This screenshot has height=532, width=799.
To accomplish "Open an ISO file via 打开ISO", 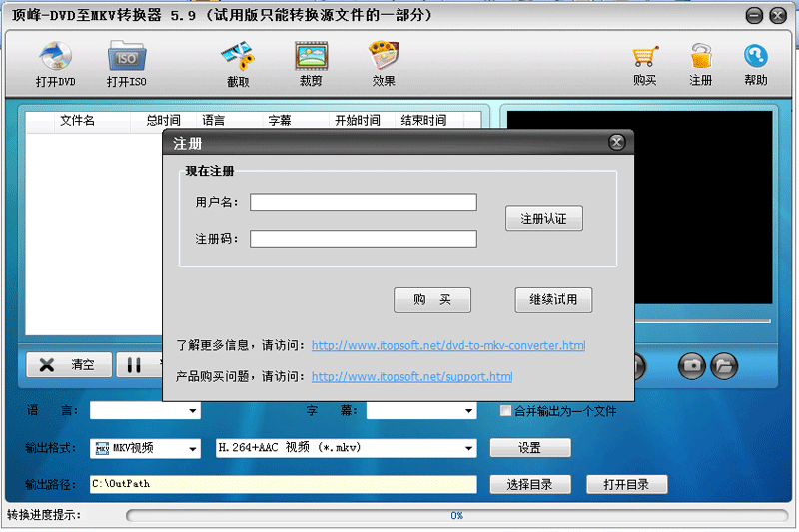I will [127, 64].
